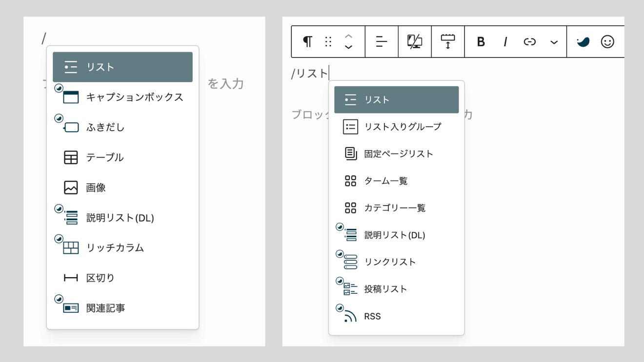
Task: Toggle italic formatting
Action: [505, 42]
